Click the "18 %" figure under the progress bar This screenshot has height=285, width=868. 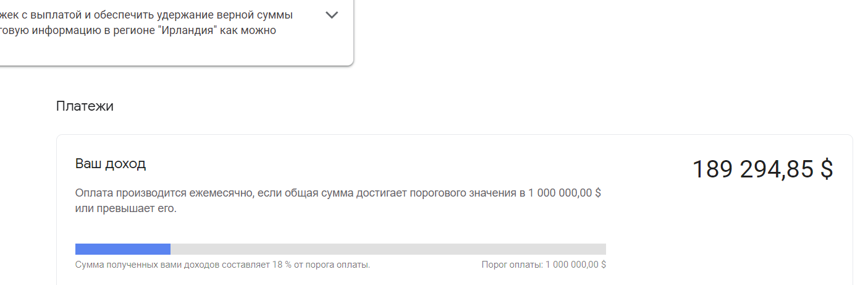(282, 265)
